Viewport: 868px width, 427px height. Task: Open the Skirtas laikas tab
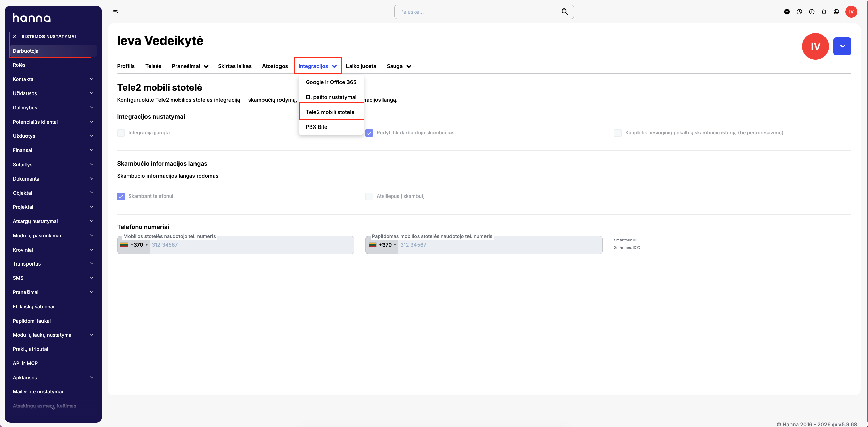(x=235, y=66)
